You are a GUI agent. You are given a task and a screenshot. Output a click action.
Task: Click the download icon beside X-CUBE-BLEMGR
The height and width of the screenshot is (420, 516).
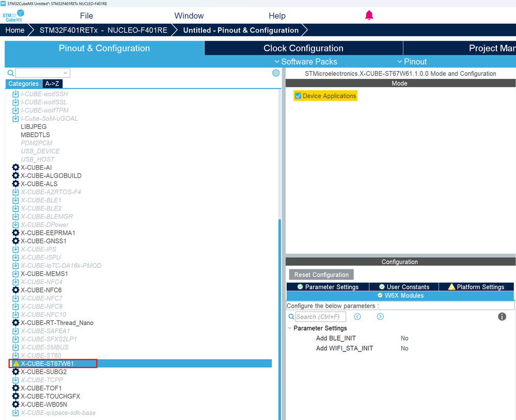coord(15,217)
